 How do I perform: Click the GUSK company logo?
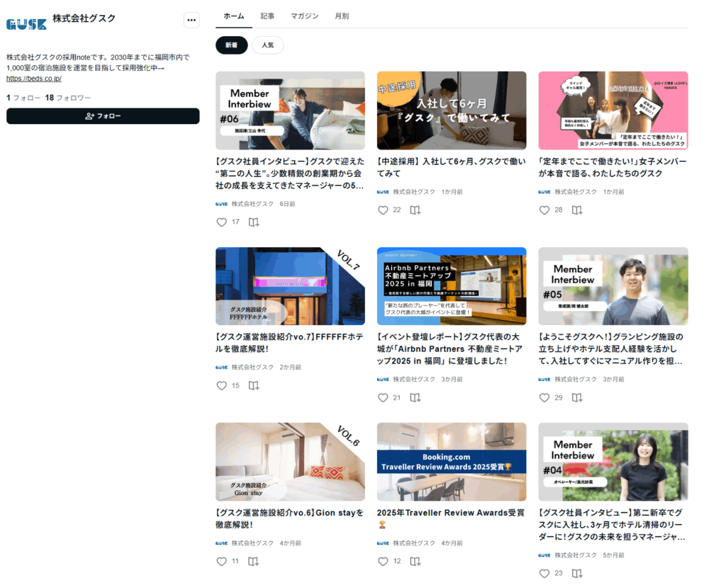tap(26, 23)
